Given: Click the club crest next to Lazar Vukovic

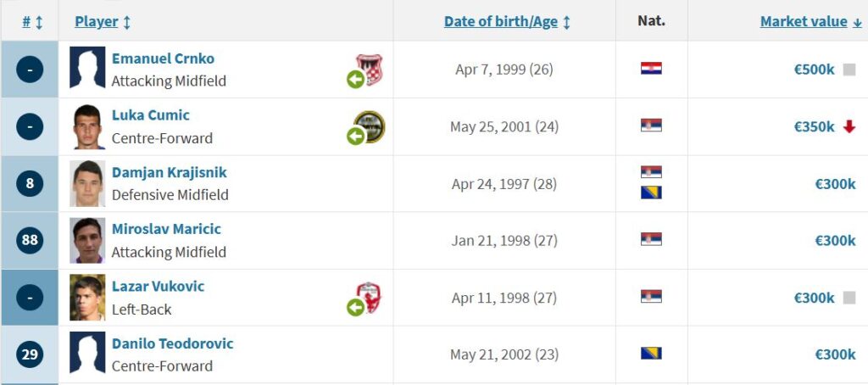Looking at the screenshot, I should point(370,297).
